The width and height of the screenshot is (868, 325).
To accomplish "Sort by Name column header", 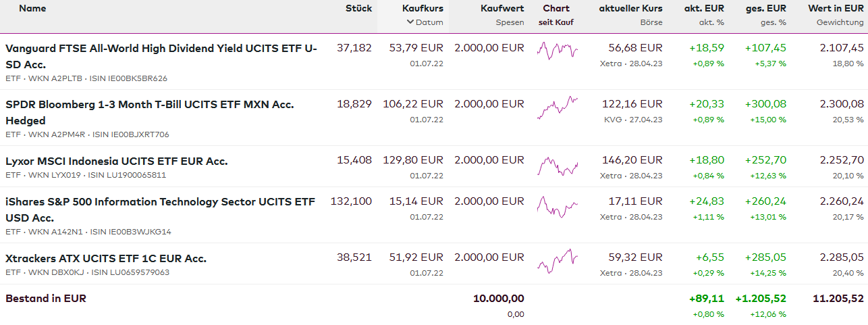I will (32, 9).
